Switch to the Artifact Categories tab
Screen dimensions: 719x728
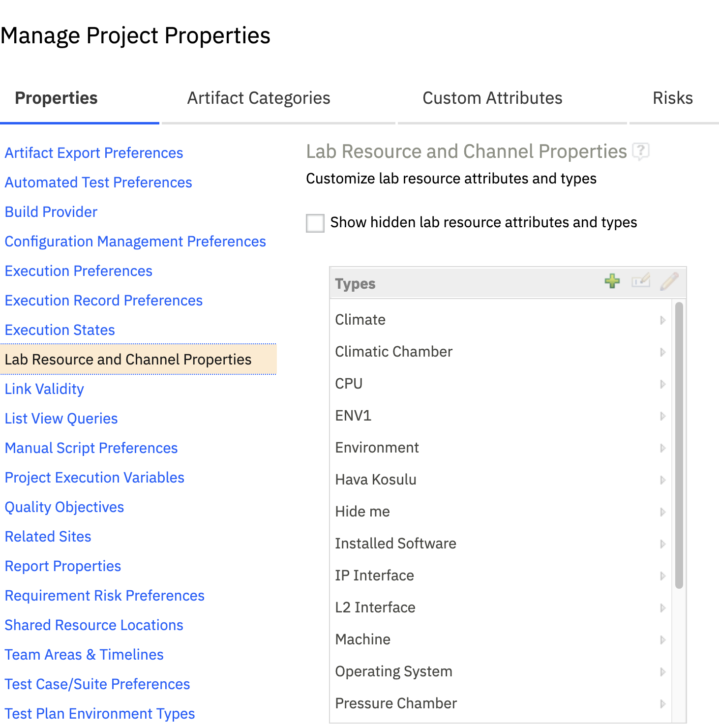coord(258,97)
